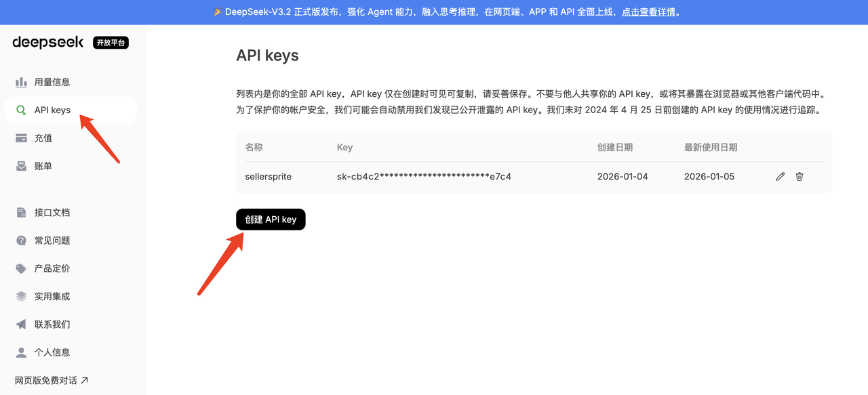This screenshot has height=395, width=868.
Task: Click the FAQ question mark icon
Action: click(x=21, y=241)
